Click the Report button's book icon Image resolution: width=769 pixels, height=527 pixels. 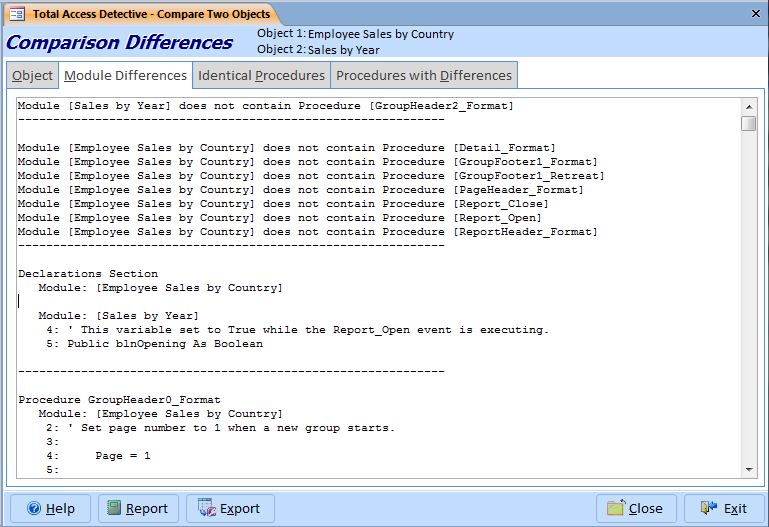(114, 508)
